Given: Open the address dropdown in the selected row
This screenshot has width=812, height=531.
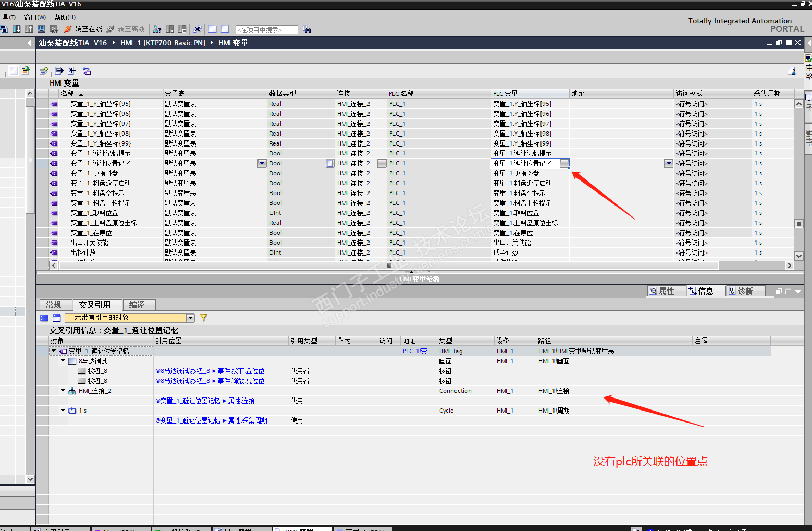Looking at the screenshot, I should tap(669, 163).
